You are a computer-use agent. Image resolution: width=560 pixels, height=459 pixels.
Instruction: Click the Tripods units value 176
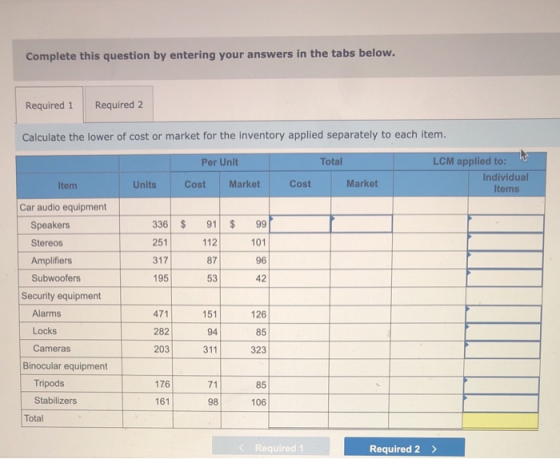162,384
